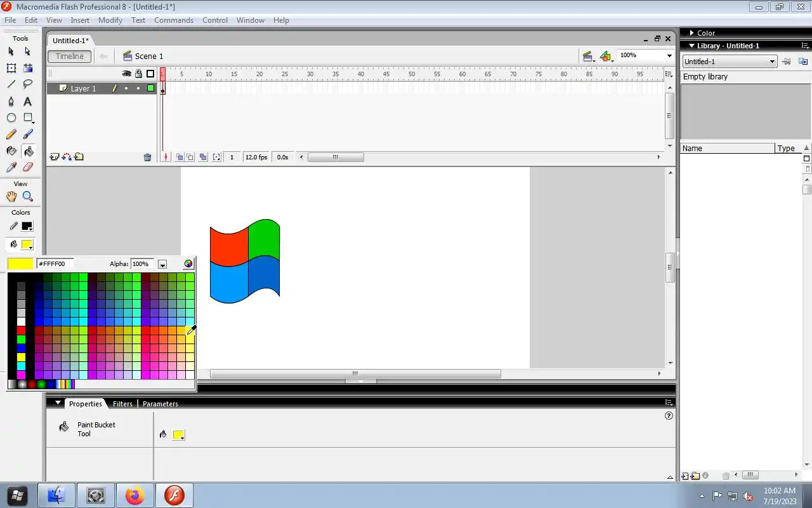Select the Pen tool
The width and height of the screenshot is (812, 508).
click(x=11, y=102)
